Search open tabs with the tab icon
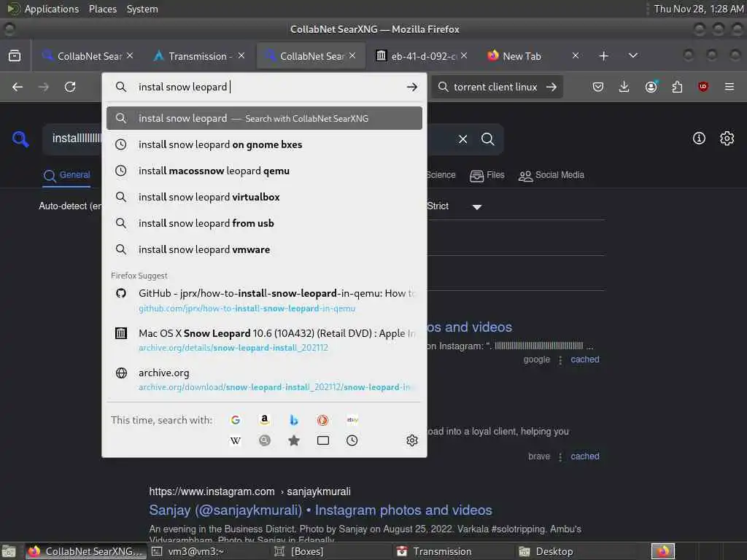Screen dimensions: 747x560 click(x=323, y=440)
